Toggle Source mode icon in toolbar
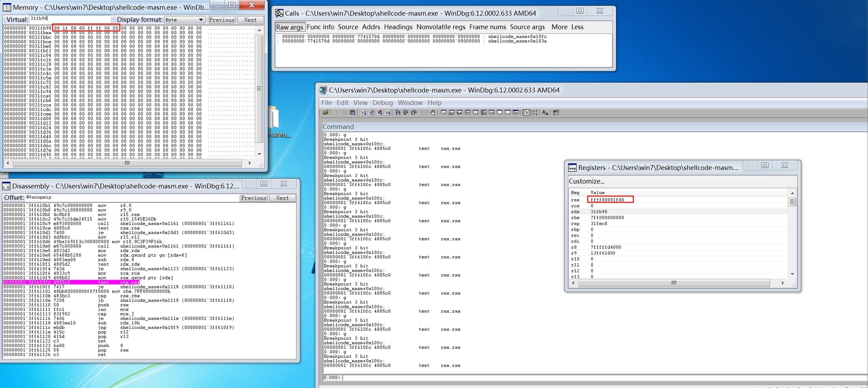Screen dimensions: 868x388 click(x=526, y=113)
